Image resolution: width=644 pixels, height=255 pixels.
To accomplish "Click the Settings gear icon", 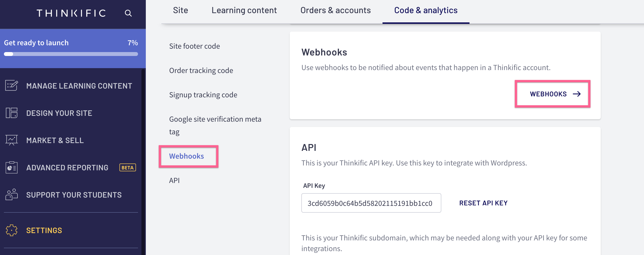I will click(11, 230).
